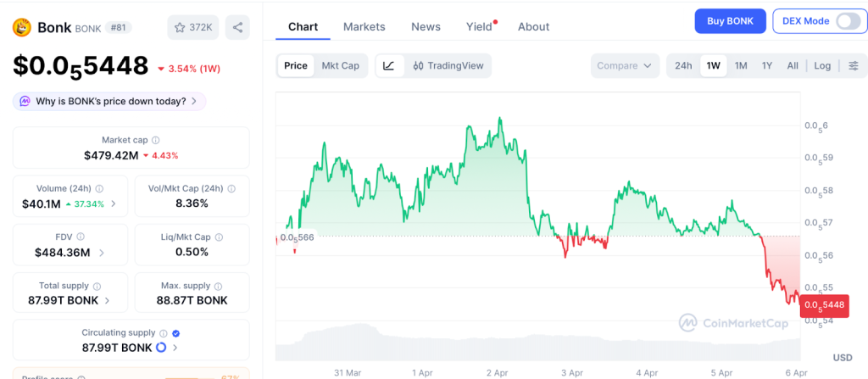Screen dimensions: 868x379
Task: Open the chart settings sliders icon
Action: 854,65
